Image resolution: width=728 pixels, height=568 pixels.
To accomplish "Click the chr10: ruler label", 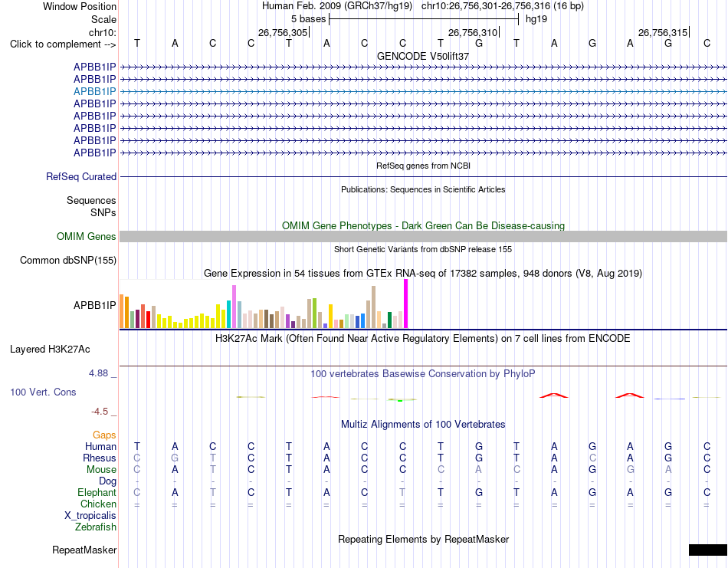I will [103, 32].
